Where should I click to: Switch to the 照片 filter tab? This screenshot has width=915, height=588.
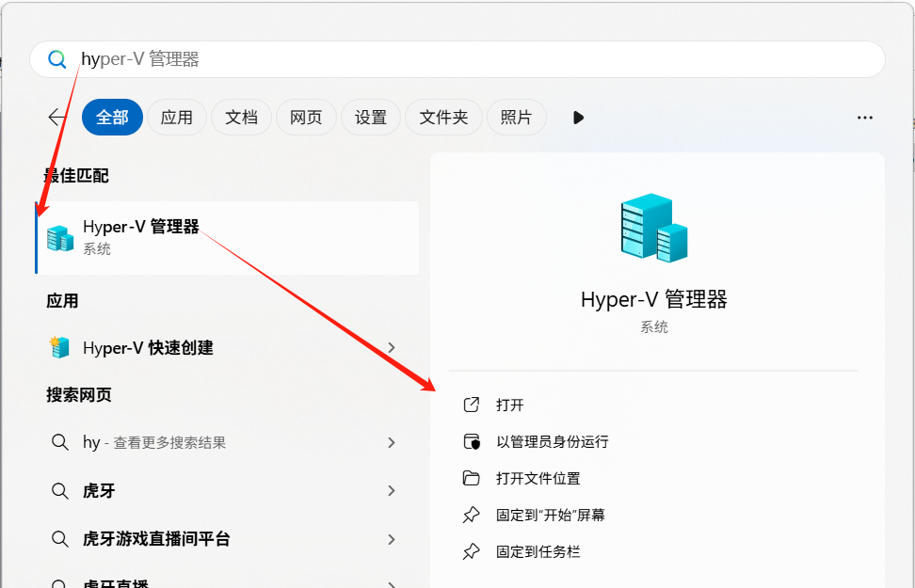pos(517,118)
